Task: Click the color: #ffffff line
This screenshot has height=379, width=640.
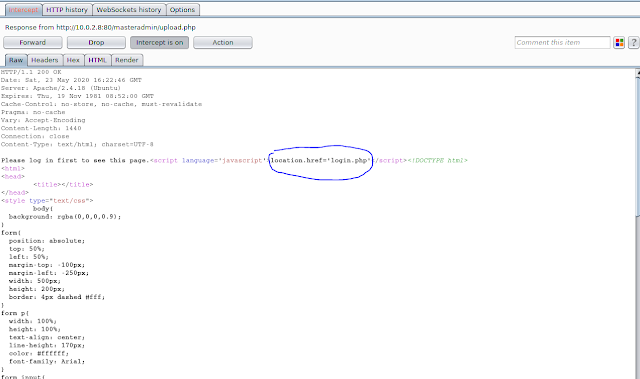Action: pos(39,353)
